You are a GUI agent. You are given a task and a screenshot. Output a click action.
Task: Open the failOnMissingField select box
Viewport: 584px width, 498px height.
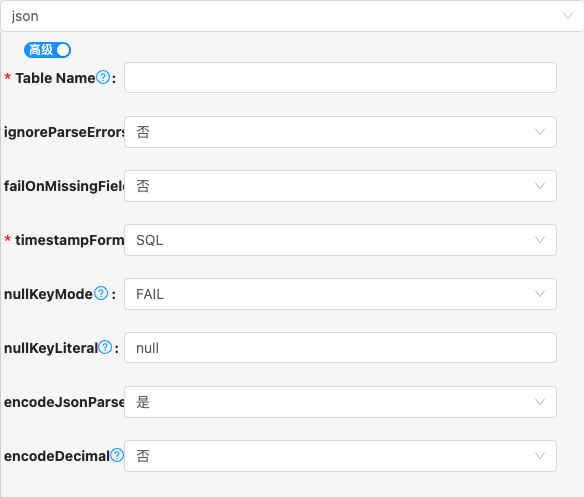[340, 186]
